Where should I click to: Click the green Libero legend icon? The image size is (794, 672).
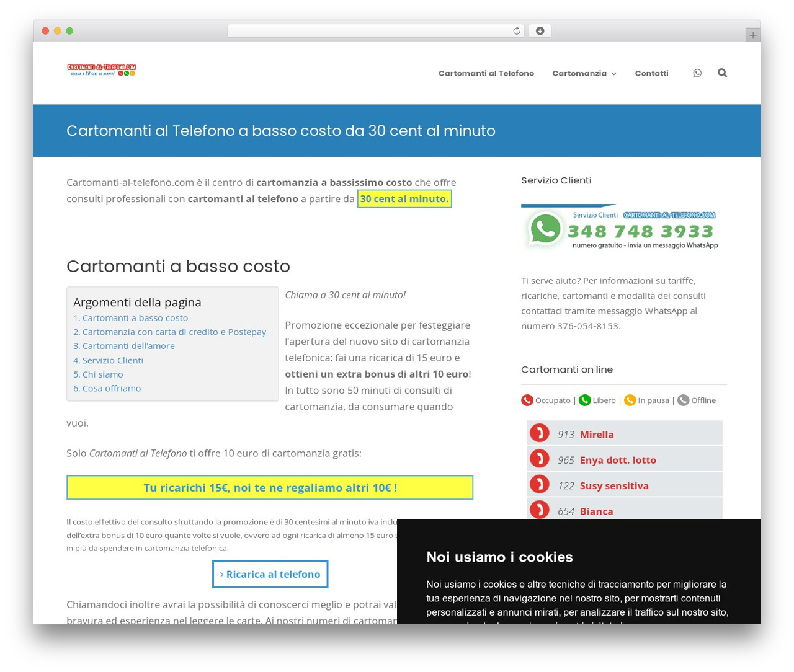[x=584, y=400]
